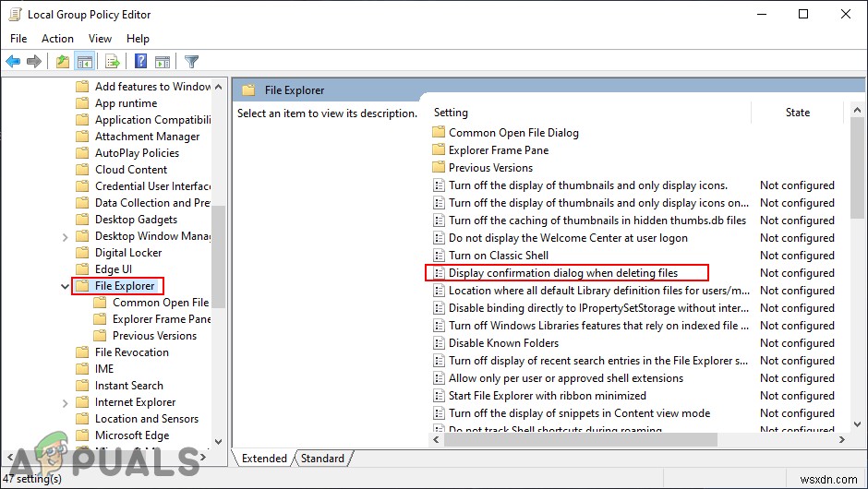The width and height of the screenshot is (868, 489).
Task: Select Display confirmation dialog when deleting files
Action: 563,273
